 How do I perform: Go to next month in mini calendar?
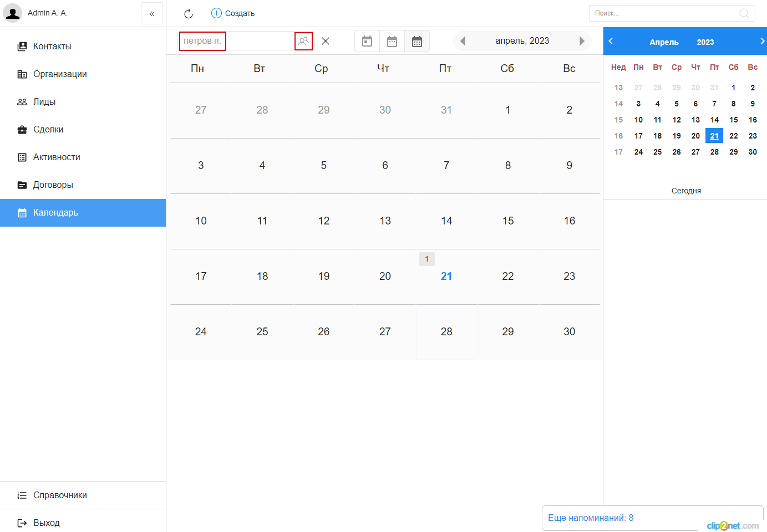[x=762, y=41]
